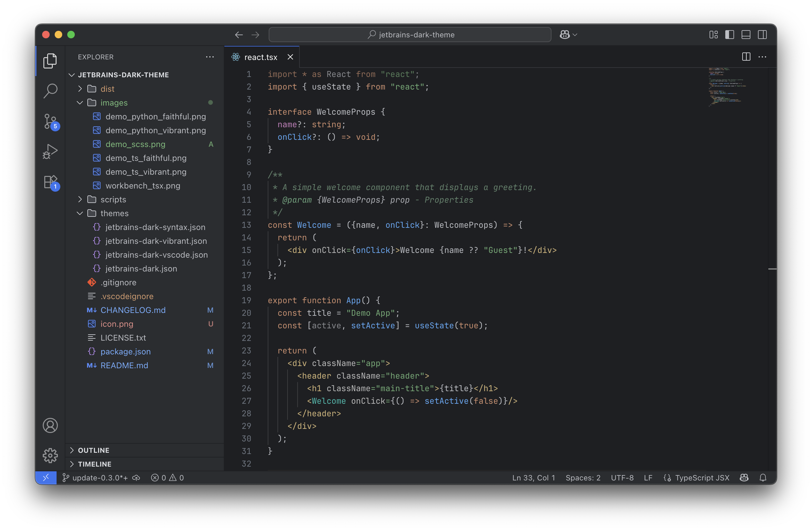
Task: Toggle secondary side bar visibility
Action: point(762,35)
